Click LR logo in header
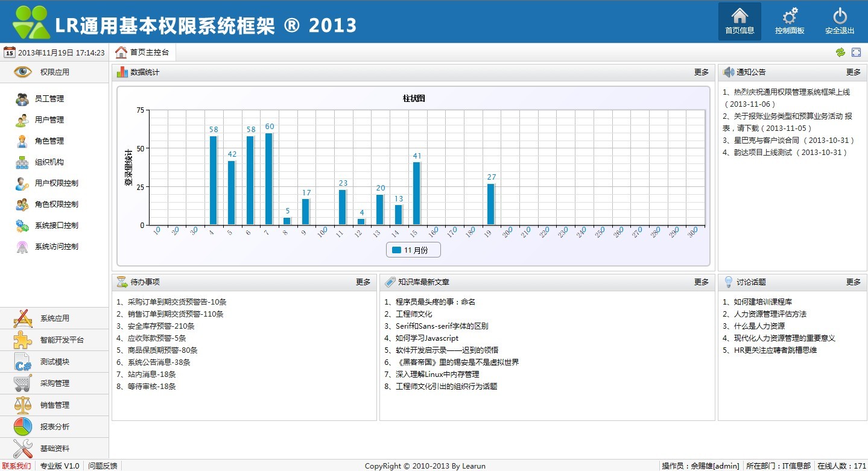 click(x=30, y=22)
